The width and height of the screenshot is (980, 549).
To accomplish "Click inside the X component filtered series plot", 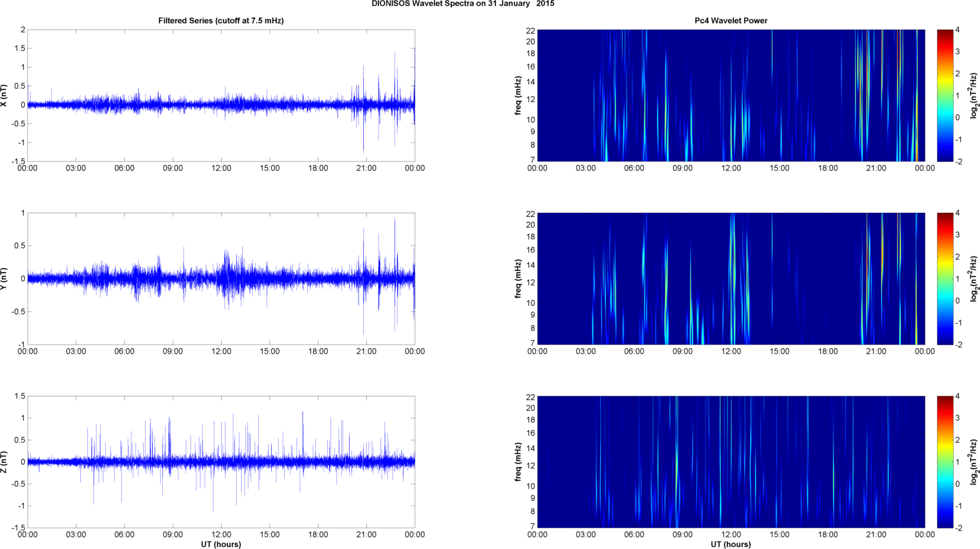I will [221, 95].
